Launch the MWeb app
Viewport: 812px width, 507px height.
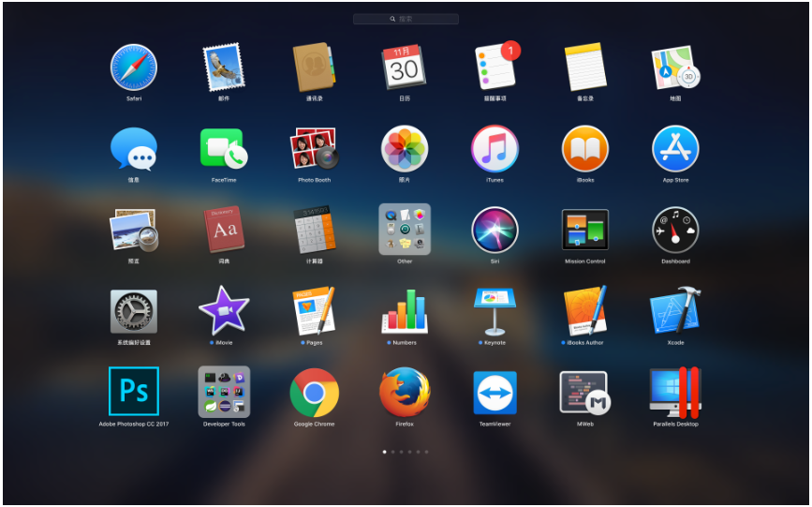585,393
